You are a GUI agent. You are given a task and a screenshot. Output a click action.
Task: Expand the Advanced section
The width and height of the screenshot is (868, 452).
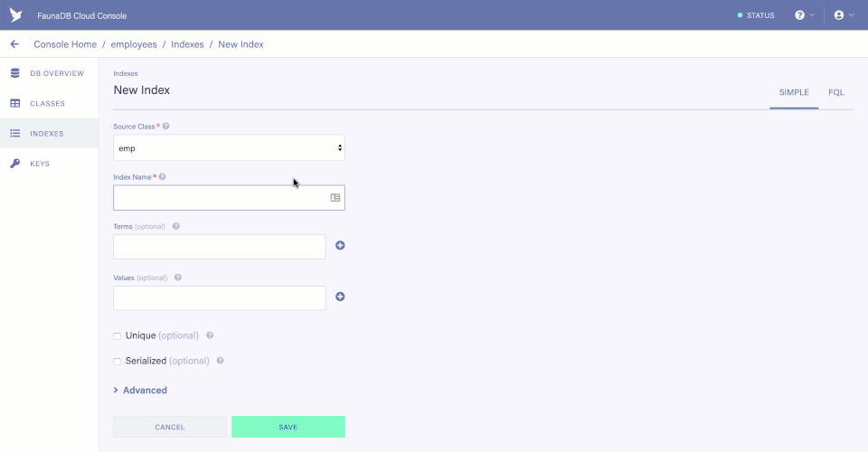pos(140,390)
